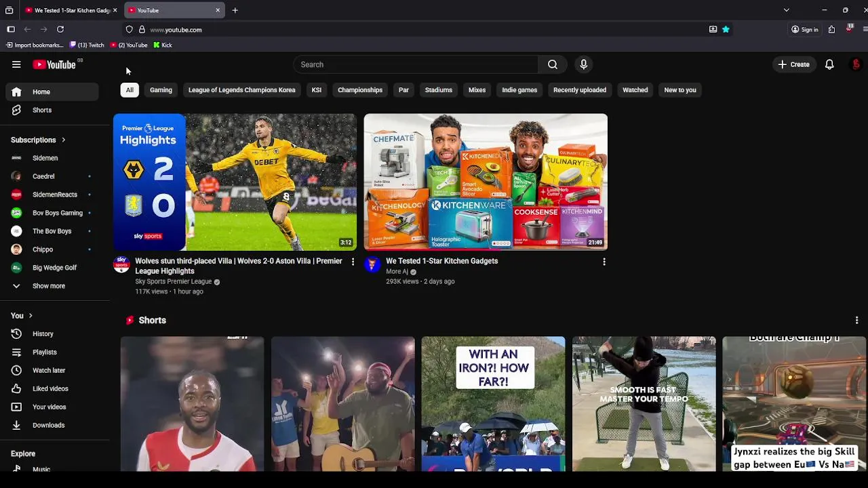Open the Import bookmarks item
This screenshot has width=868, height=488.
point(34,45)
